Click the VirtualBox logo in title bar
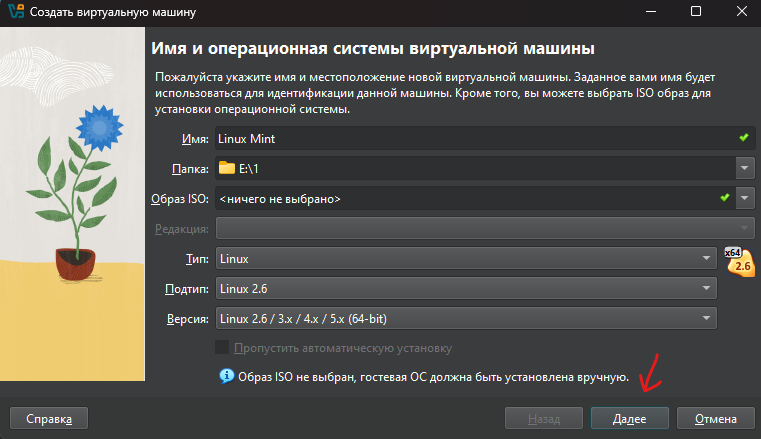This screenshot has width=761, height=439. 16,11
